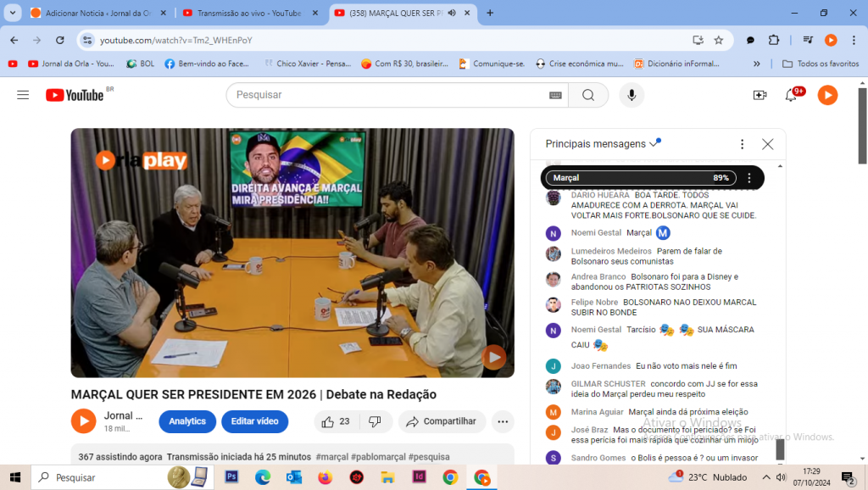868x490 pixels.
Task: Open the weather widget showing 23°C Nublado
Action: click(x=708, y=477)
